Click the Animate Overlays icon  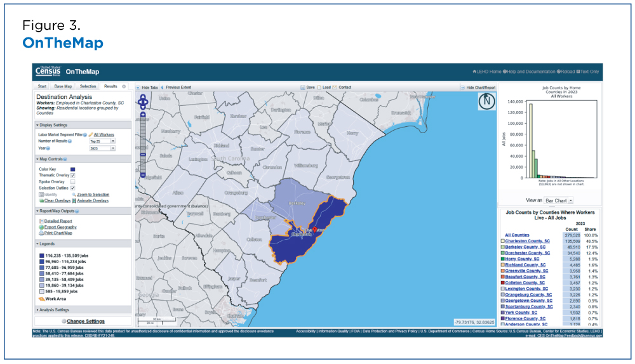coord(74,200)
